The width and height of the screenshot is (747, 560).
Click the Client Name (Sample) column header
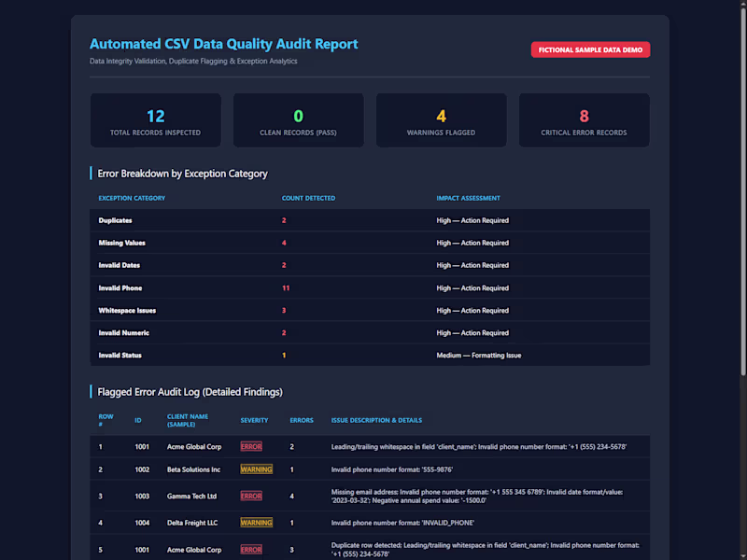tap(188, 420)
